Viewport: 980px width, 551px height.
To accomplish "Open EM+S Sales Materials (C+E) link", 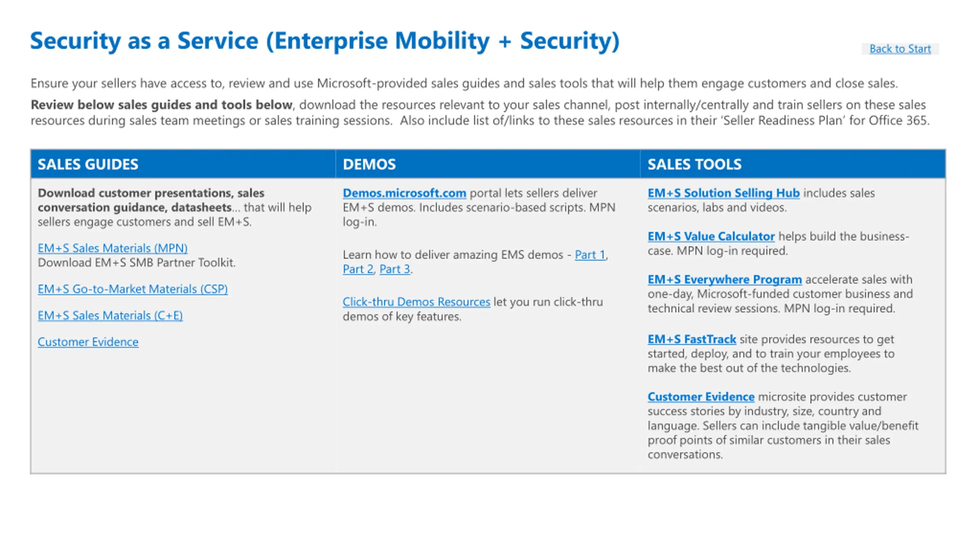I will pos(110,315).
